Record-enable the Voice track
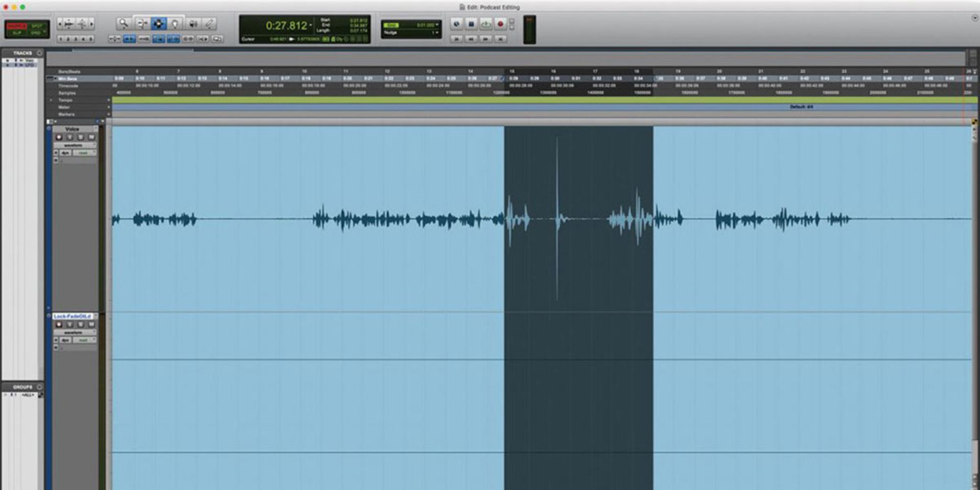 click(59, 137)
